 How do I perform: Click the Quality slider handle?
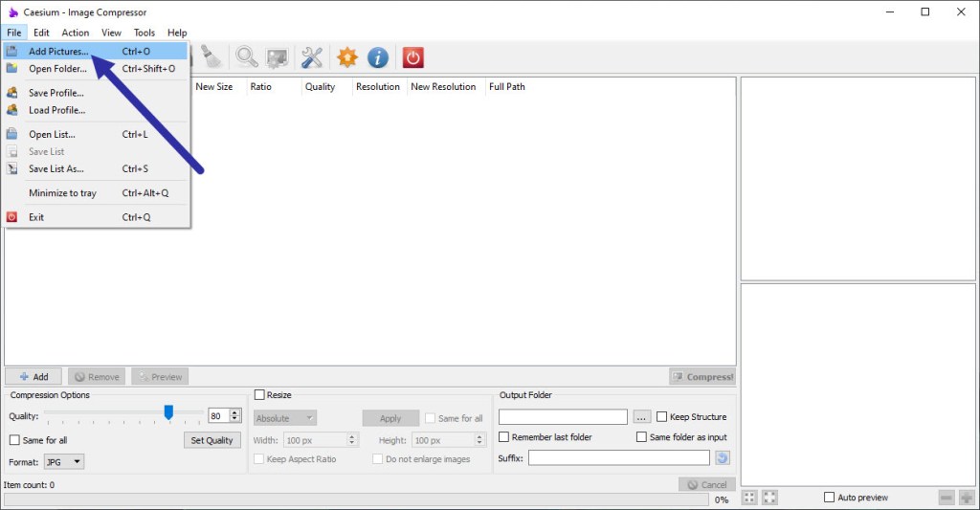tap(168, 412)
